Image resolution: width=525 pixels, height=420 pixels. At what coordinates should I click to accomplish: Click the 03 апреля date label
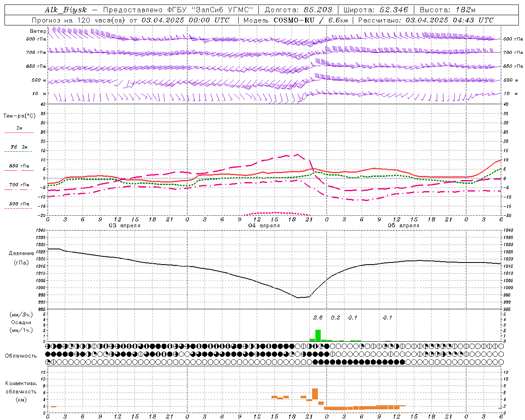[124, 226]
